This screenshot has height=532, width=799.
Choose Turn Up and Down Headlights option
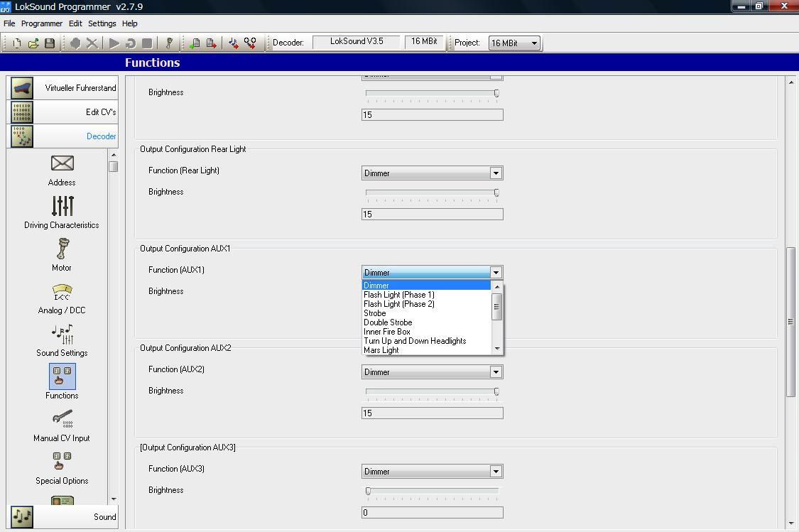(427, 341)
